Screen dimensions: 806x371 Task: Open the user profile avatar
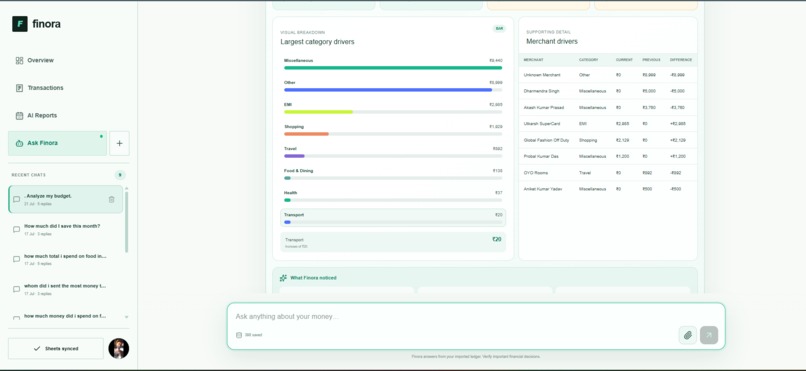pos(119,348)
